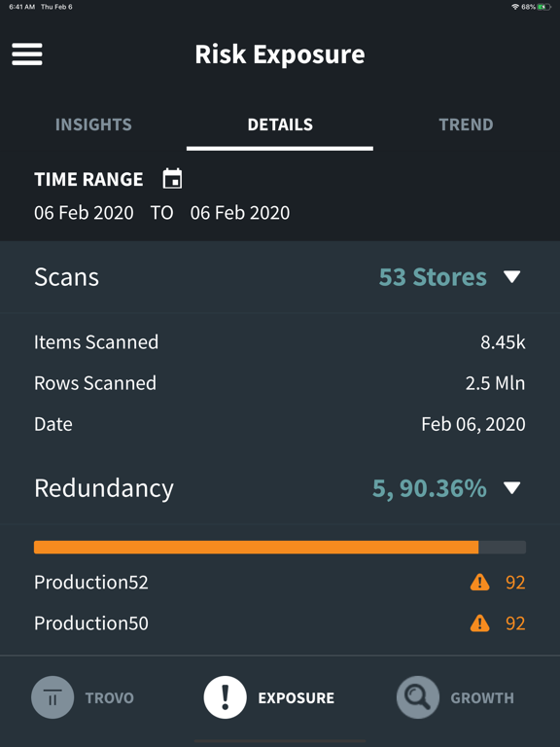
Task: Tap the end date after TO
Action: (x=240, y=212)
